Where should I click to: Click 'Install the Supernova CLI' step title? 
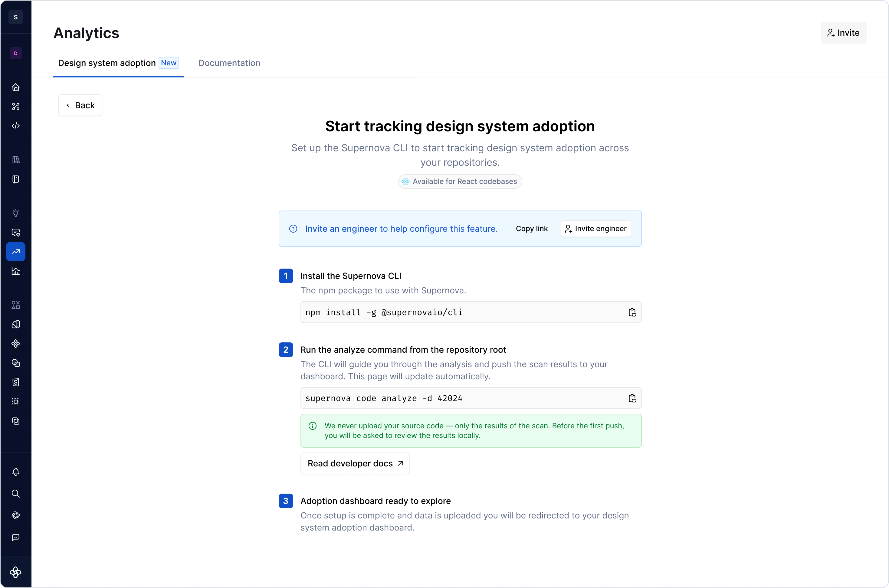coord(351,276)
